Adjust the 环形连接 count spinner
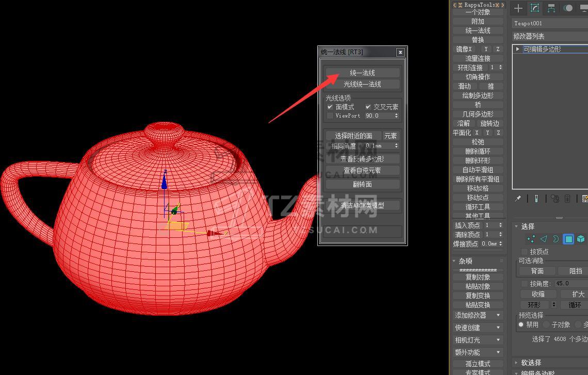The width and height of the screenshot is (588, 375). coord(500,68)
